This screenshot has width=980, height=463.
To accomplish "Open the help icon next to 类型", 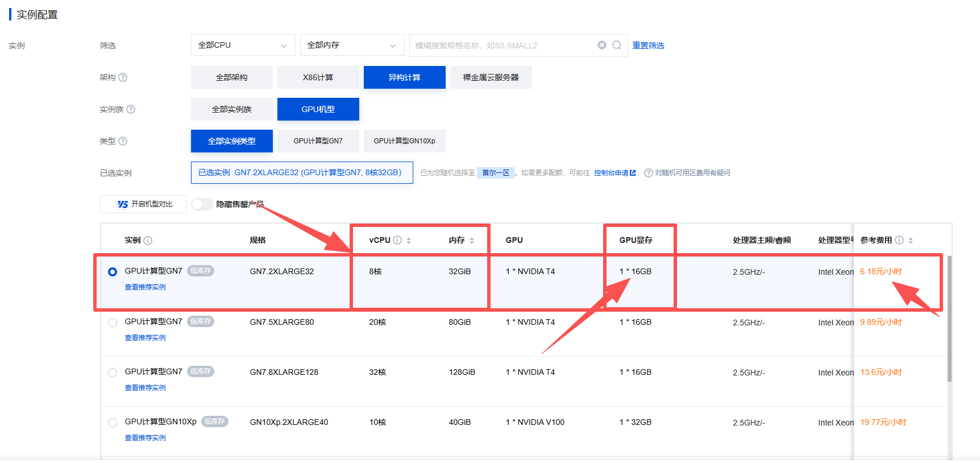I will click(123, 141).
